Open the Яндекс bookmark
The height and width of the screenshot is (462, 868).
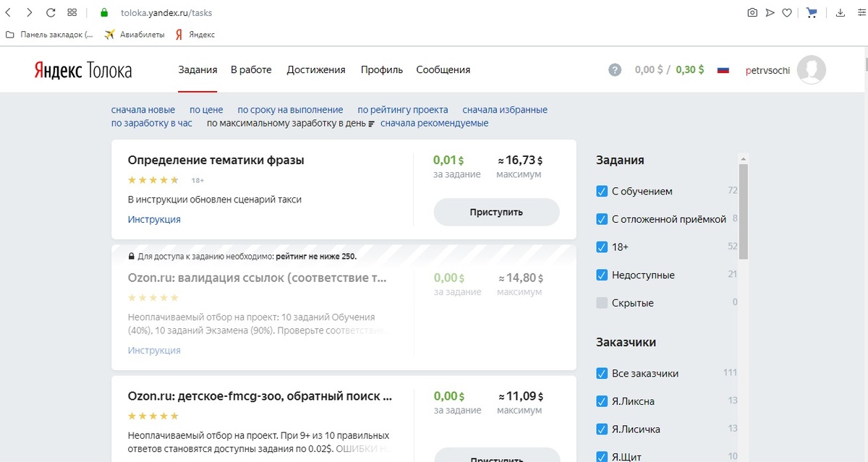click(195, 34)
